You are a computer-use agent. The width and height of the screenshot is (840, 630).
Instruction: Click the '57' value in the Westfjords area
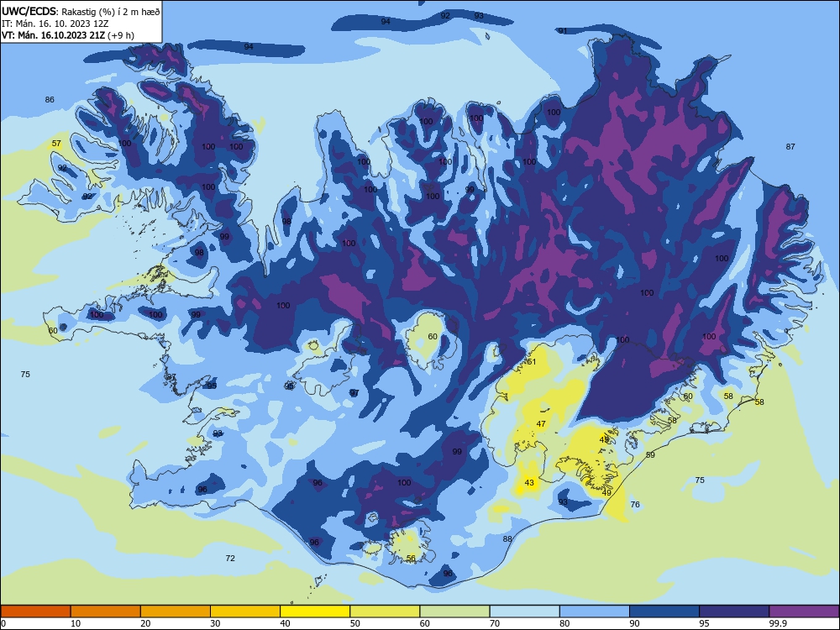tap(56, 144)
